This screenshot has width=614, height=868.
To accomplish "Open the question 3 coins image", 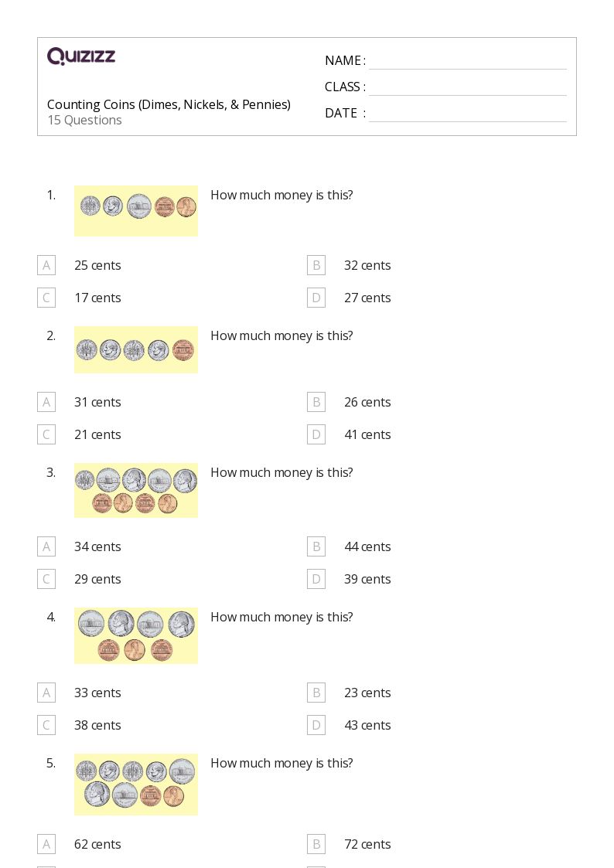I will (x=136, y=491).
